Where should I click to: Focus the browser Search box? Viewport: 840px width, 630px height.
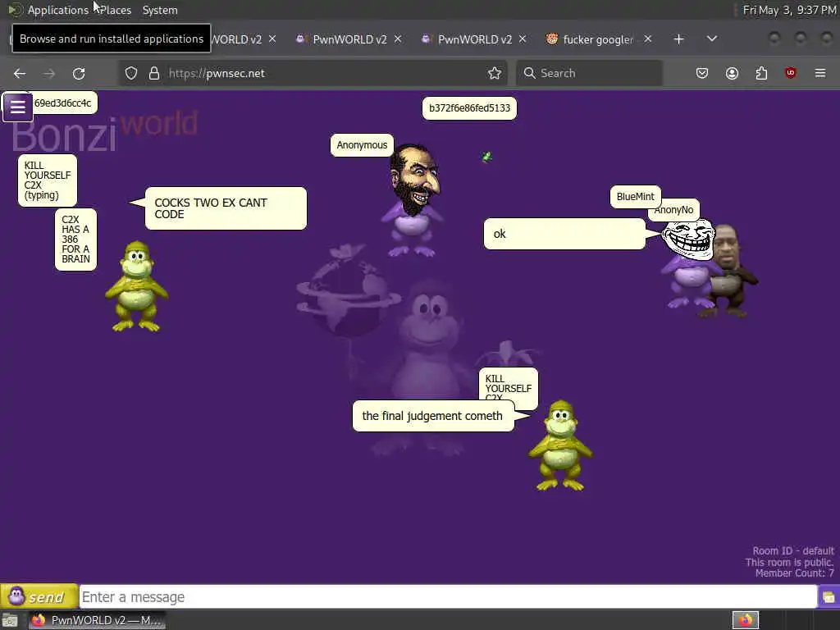pos(589,73)
